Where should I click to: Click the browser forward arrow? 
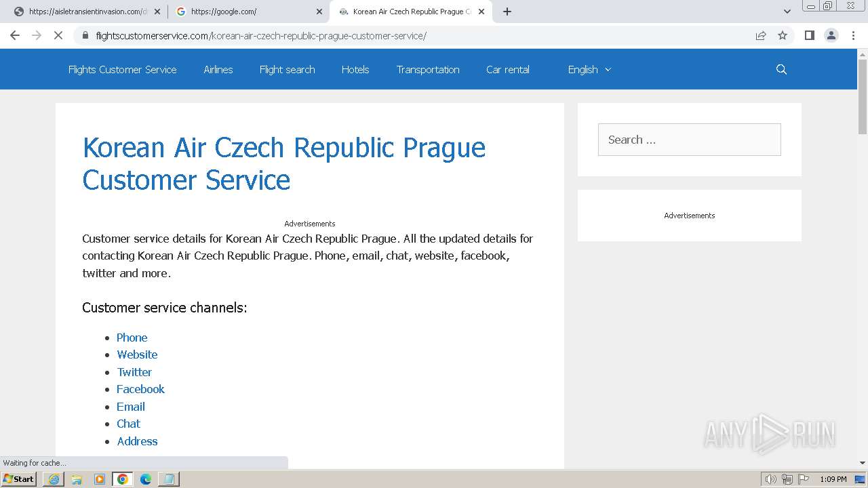[x=37, y=35]
